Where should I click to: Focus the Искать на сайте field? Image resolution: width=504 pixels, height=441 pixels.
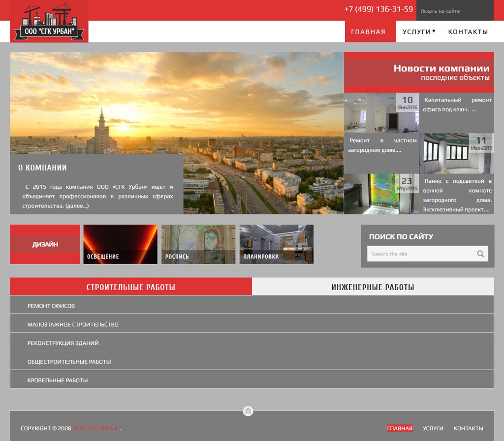tap(455, 11)
